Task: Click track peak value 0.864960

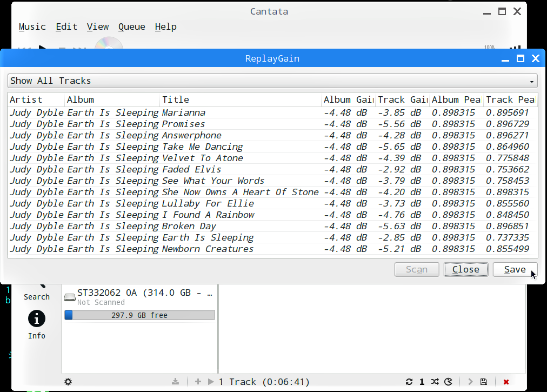Action: coord(508,147)
